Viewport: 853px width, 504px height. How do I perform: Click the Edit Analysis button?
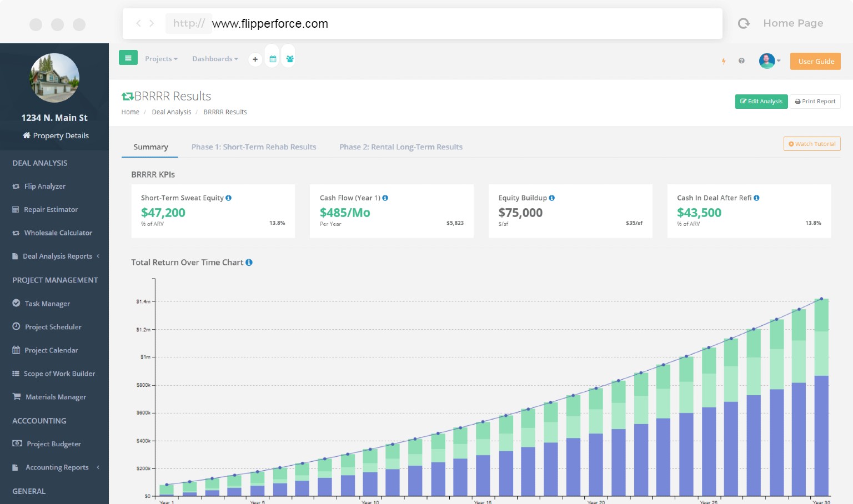coord(761,101)
